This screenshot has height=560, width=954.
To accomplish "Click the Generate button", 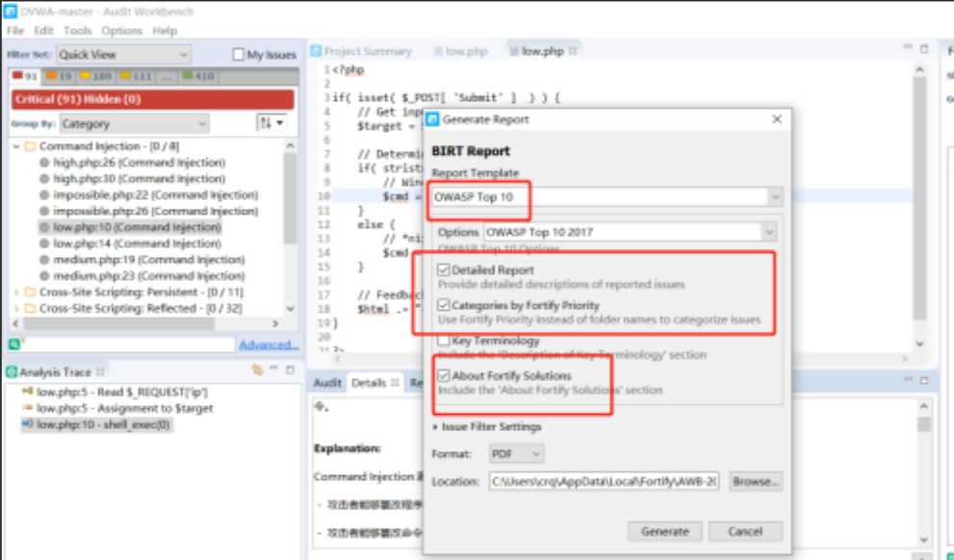I will tap(664, 531).
